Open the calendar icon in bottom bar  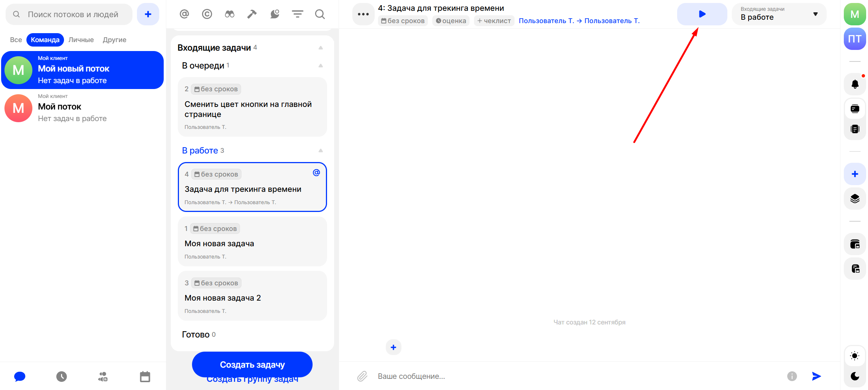pyautogui.click(x=145, y=377)
